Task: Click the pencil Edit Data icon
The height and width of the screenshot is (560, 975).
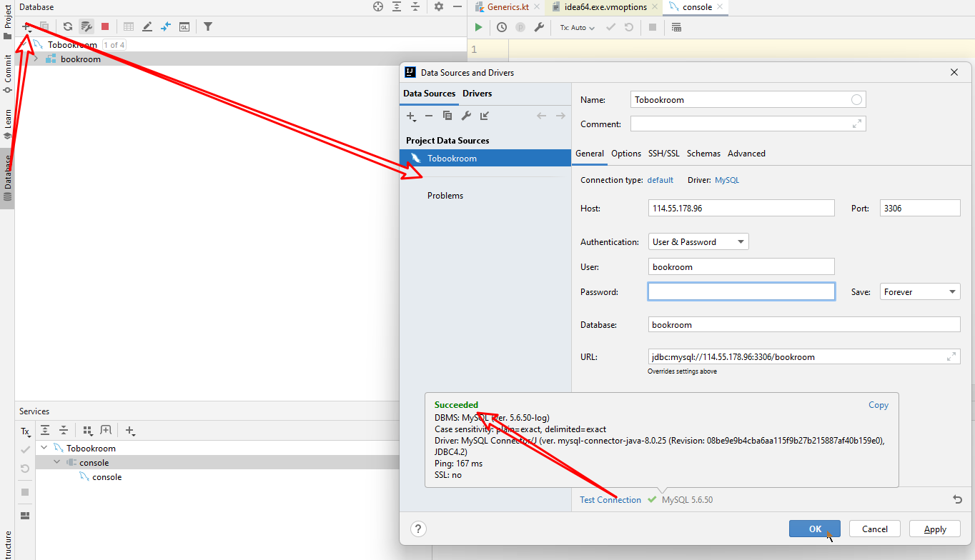Action: pyautogui.click(x=147, y=26)
